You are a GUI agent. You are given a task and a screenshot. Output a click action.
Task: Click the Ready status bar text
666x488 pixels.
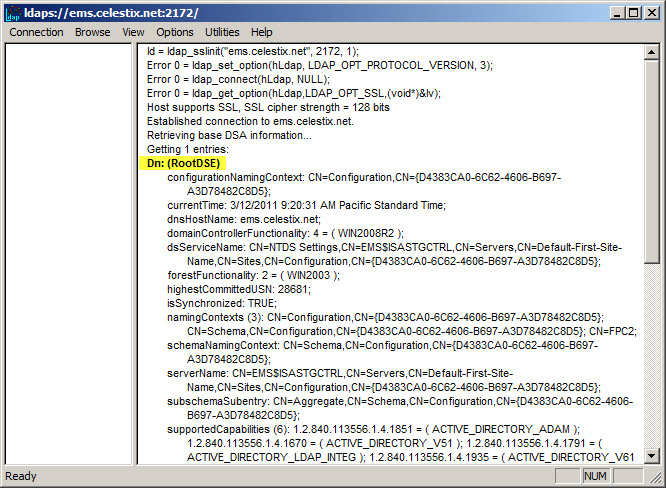click(x=22, y=477)
